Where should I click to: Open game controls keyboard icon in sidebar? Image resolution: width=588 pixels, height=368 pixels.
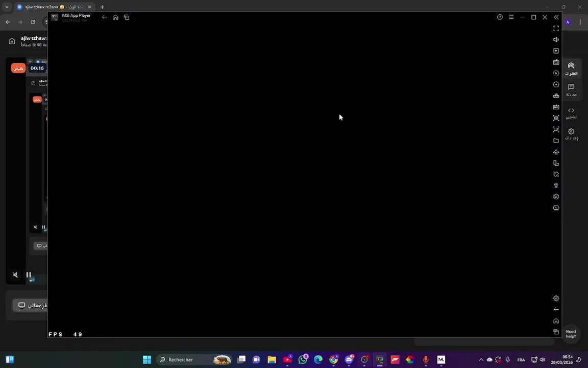pos(556,62)
